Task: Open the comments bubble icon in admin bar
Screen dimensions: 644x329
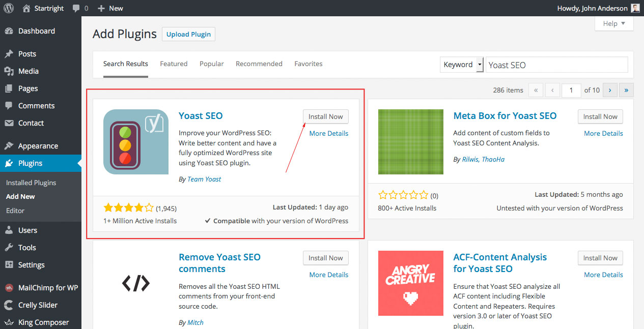Action: pos(76,9)
